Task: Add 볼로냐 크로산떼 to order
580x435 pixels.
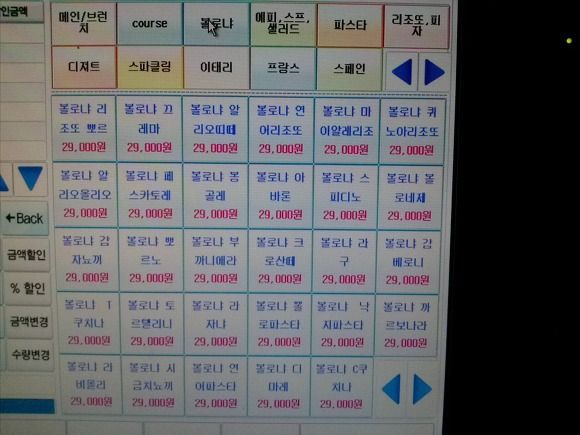Action: pos(280,262)
